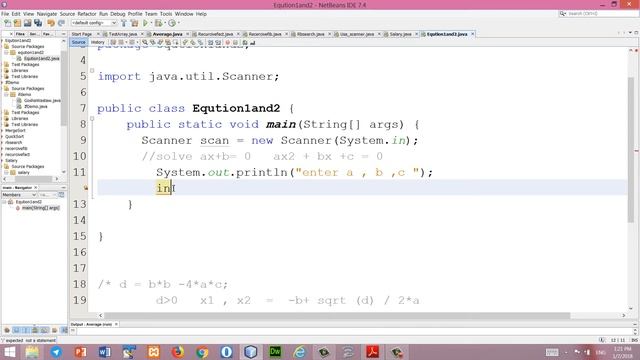
Task: Run the project with green play icon
Action: tap(145, 23)
